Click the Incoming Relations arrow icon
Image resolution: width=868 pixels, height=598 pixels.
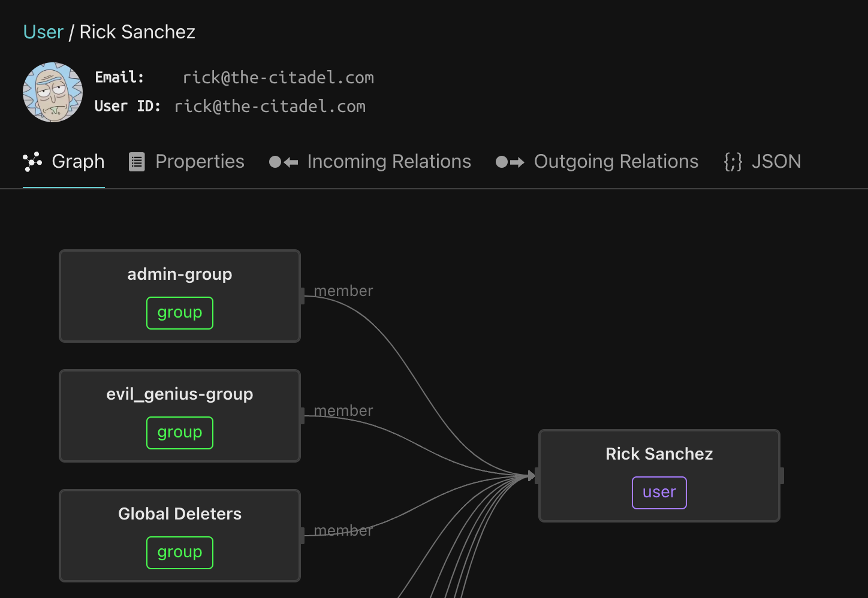click(284, 162)
